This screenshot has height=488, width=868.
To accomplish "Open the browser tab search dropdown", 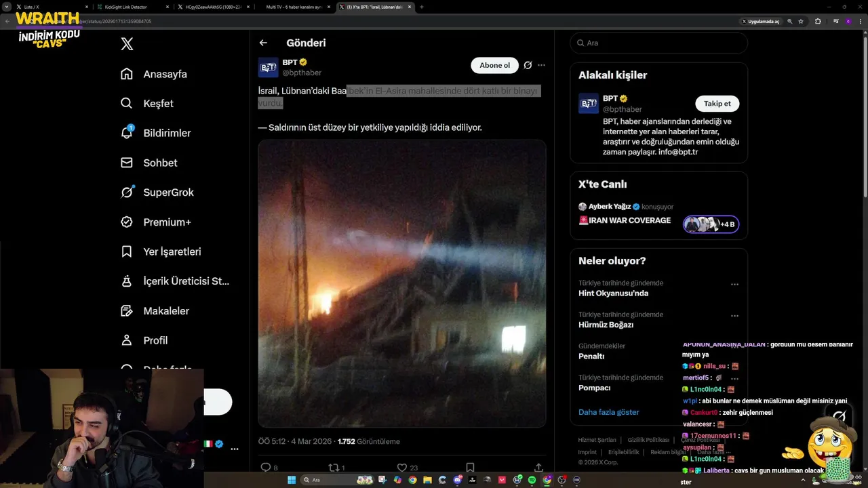I will coord(7,7).
